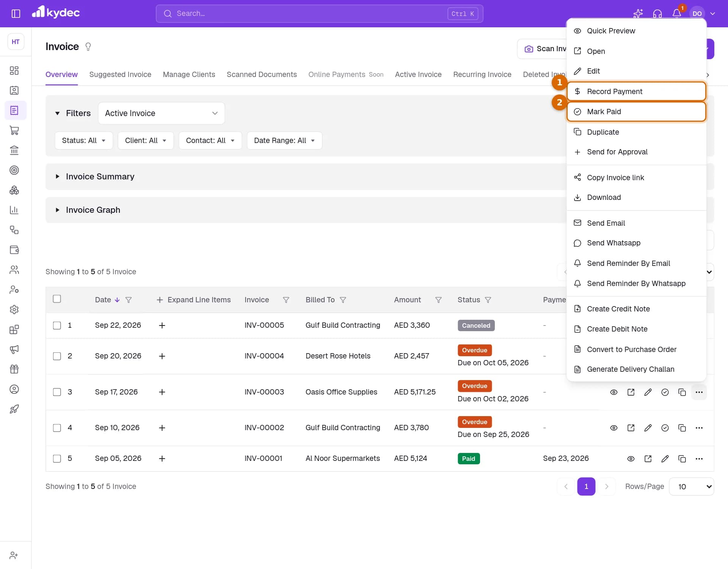Viewport: 728px width, 569px height.
Task: Go to pagination page 1 button
Action: tap(586, 486)
